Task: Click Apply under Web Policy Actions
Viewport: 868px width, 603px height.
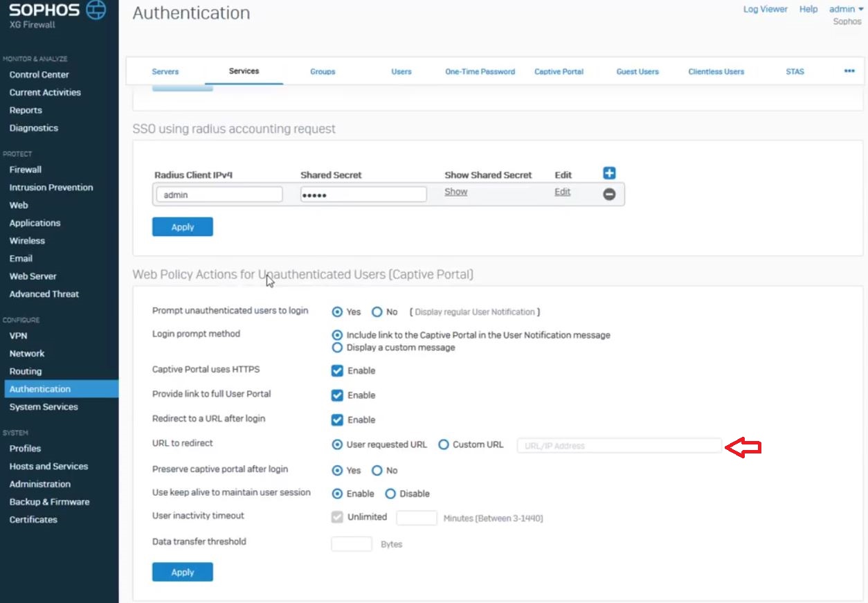Action: [182, 572]
